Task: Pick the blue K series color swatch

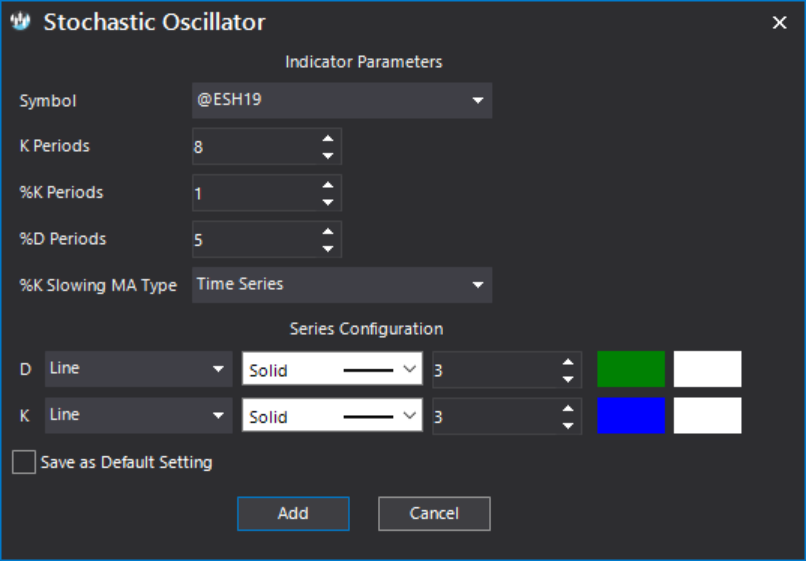Action: (x=631, y=415)
